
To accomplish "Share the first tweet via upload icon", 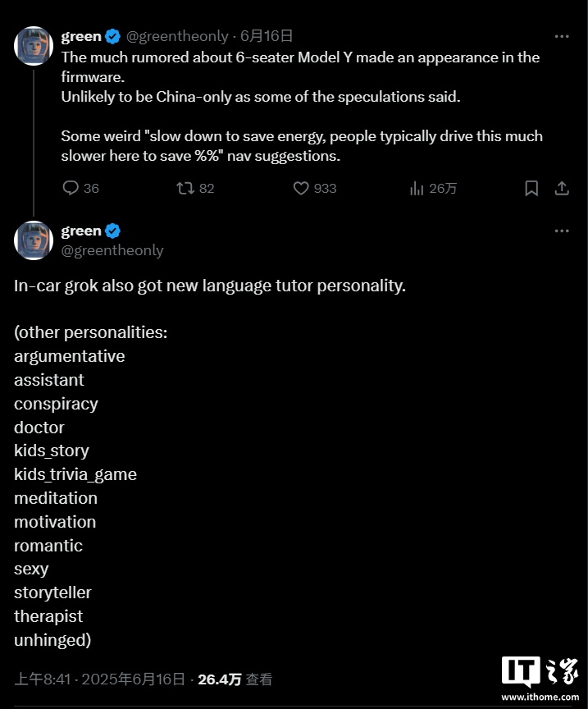I will click(562, 188).
